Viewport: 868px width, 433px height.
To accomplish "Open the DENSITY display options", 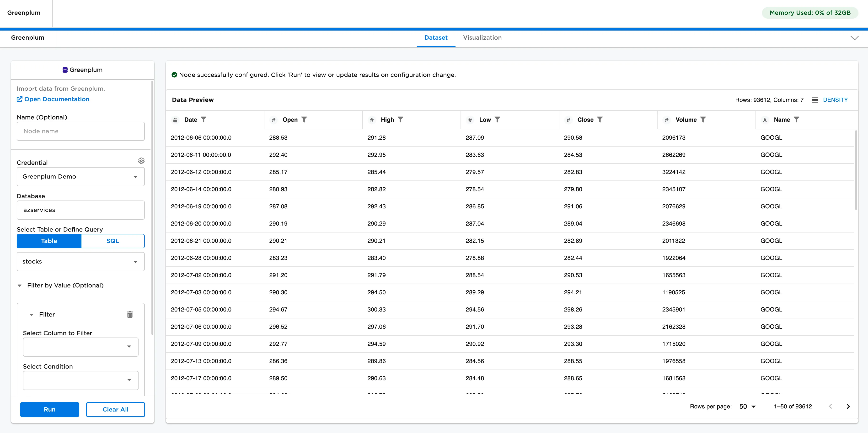I will [835, 100].
